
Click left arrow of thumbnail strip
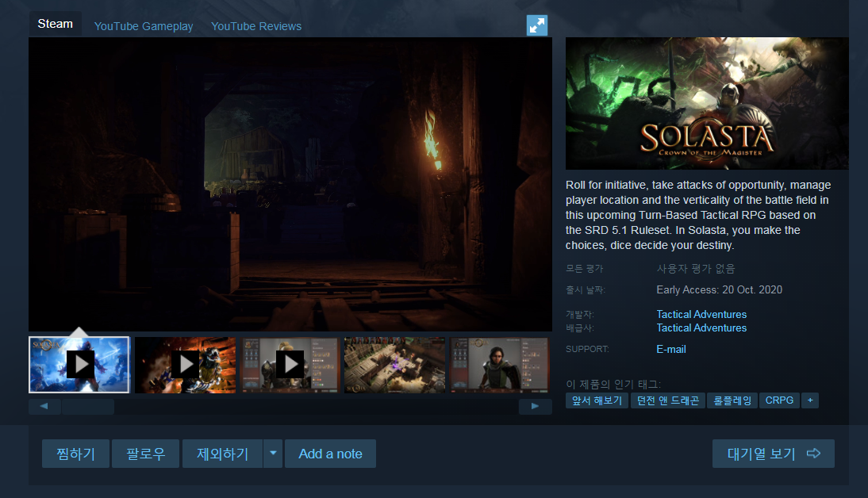point(44,406)
